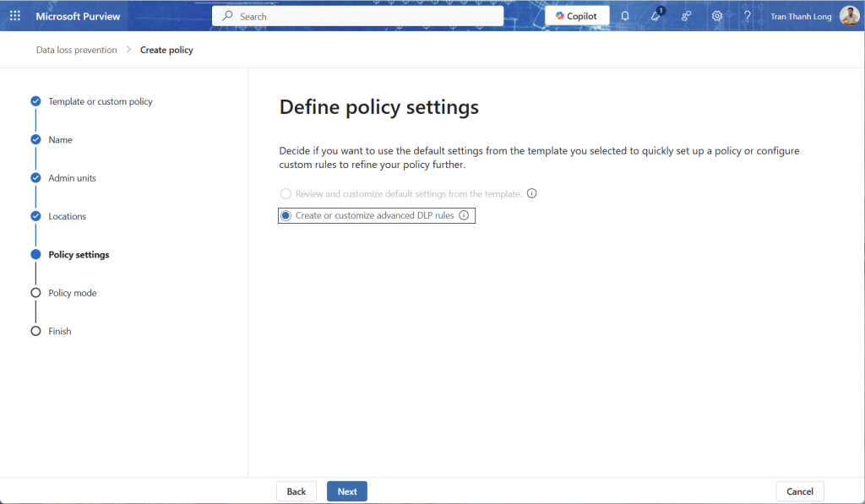Select Create or customize advanced DLP rules

pyautogui.click(x=286, y=216)
